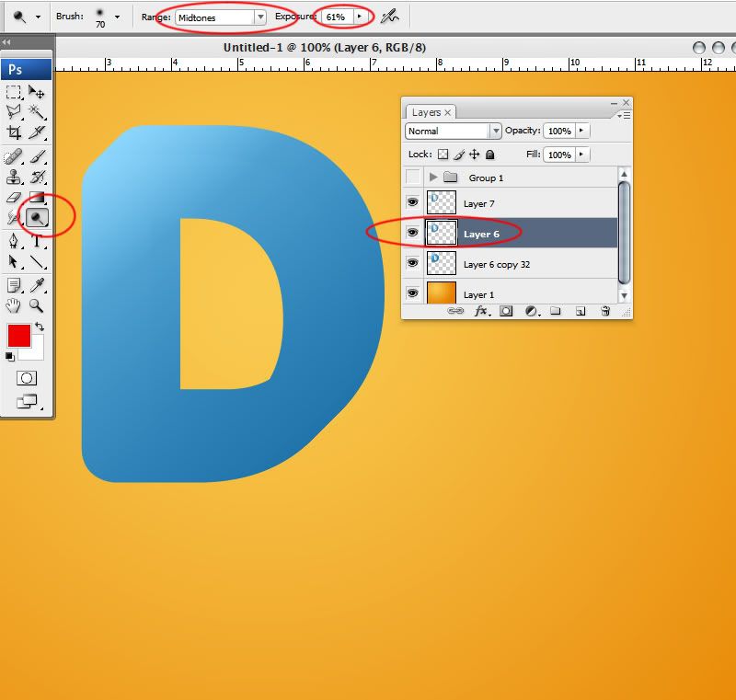The height and width of the screenshot is (700, 736).
Task: Swap foreground and background colors
Action: click(x=40, y=327)
